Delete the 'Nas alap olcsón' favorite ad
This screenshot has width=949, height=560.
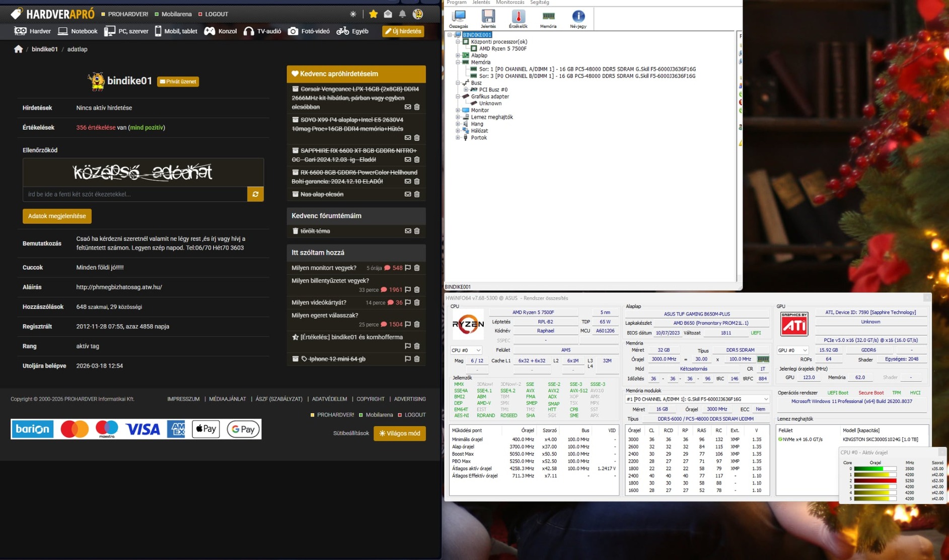(x=417, y=194)
